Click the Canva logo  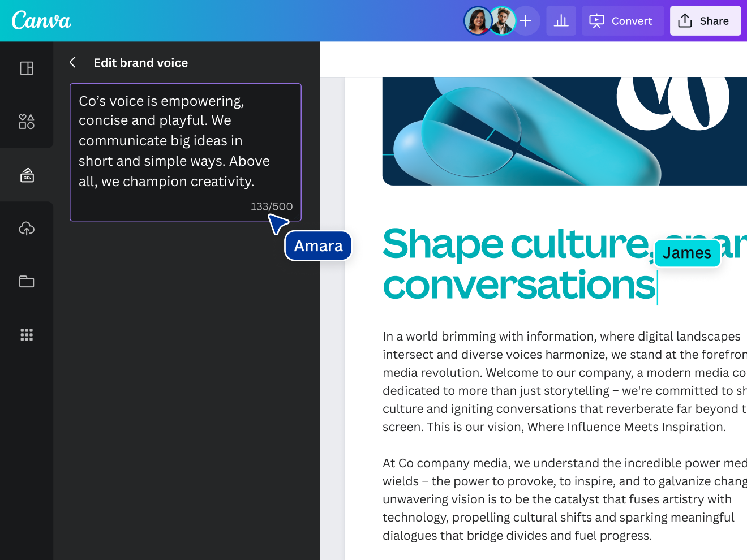coord(41,21)
